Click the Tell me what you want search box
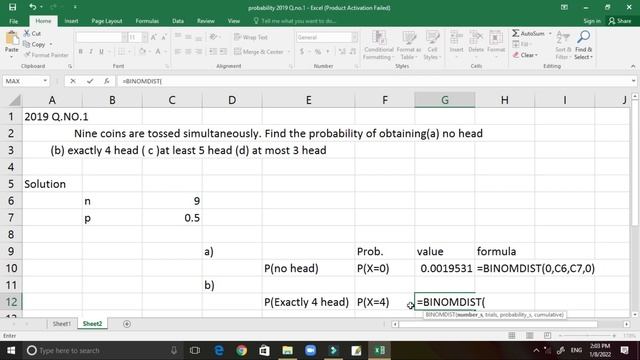Viewport: 640px width, 360px height. click(295, 21)
